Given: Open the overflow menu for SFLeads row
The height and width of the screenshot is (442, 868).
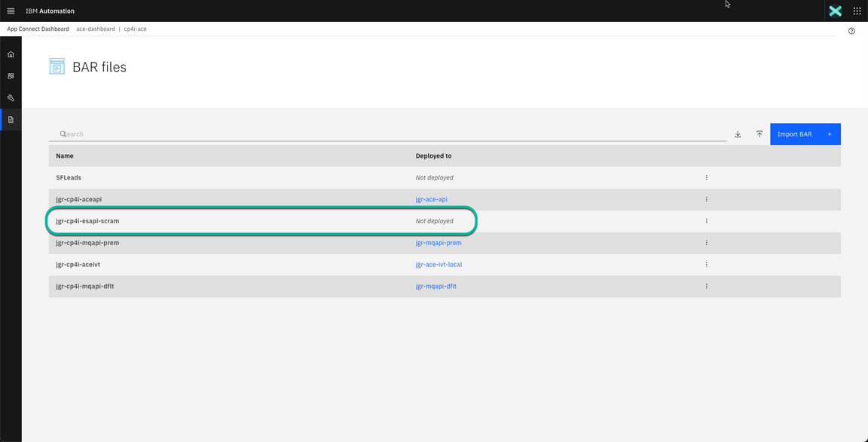Looking at the screenshot, I should [x=706, y=177].
